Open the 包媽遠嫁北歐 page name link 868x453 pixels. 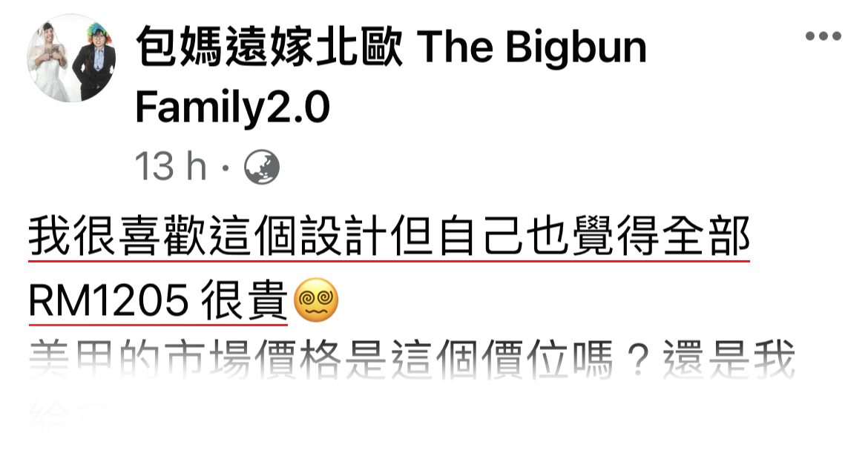click(x=269, y=47)
